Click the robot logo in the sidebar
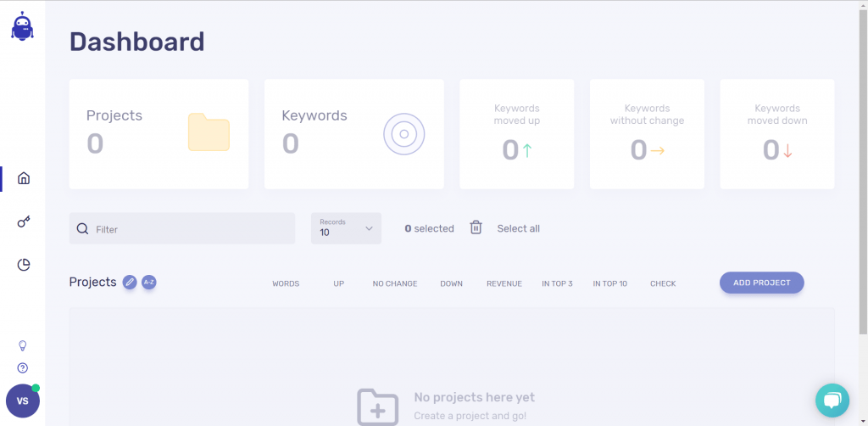This screenshot has width=868, height=426. [22, 27]
